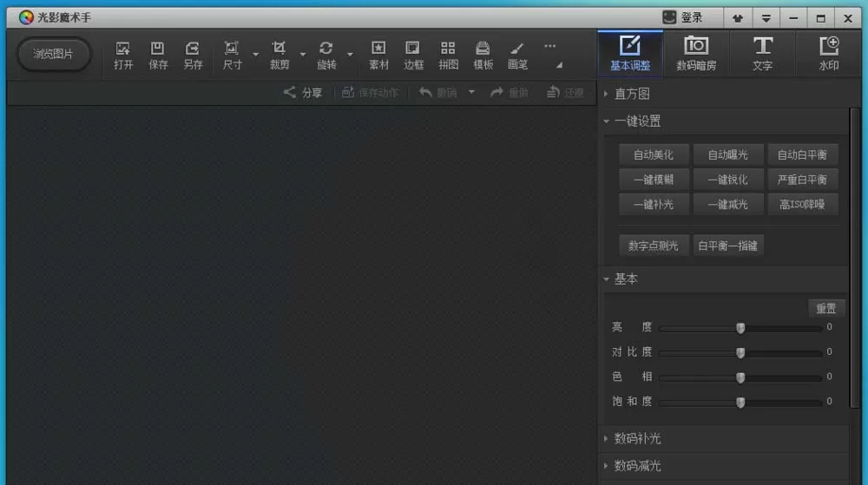This screenshot has width=868, height=485.
Task: Click the 亮度 brightness slider handle
Action: click(740, 328)
